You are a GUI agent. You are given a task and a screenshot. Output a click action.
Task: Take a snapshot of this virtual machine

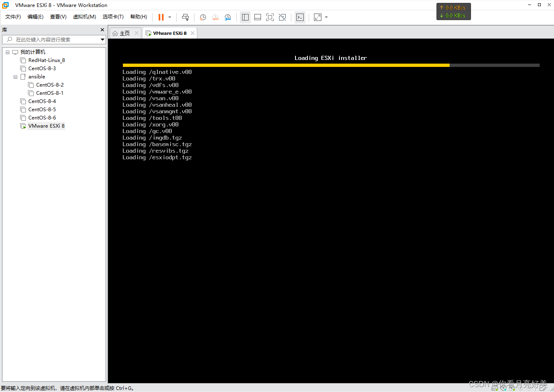tap(203, 17)
